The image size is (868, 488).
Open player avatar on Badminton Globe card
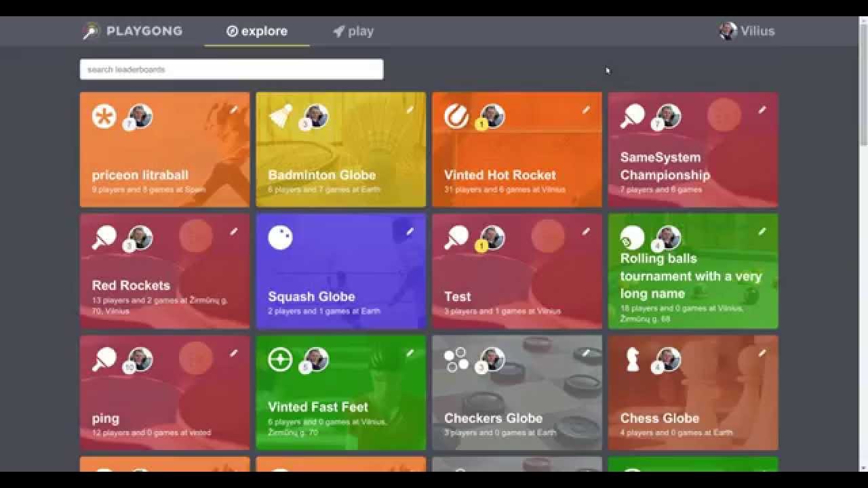click(317, 116)
